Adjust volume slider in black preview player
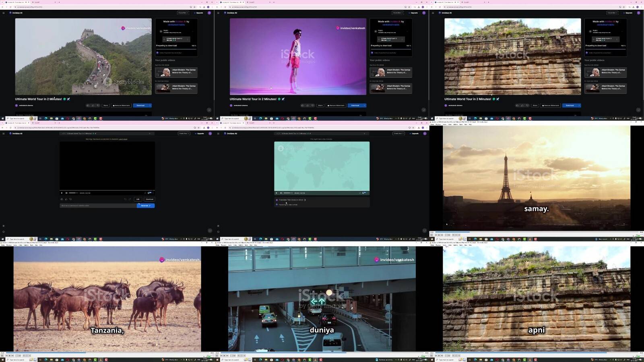644x362 pixels. (x=73, y=193)
